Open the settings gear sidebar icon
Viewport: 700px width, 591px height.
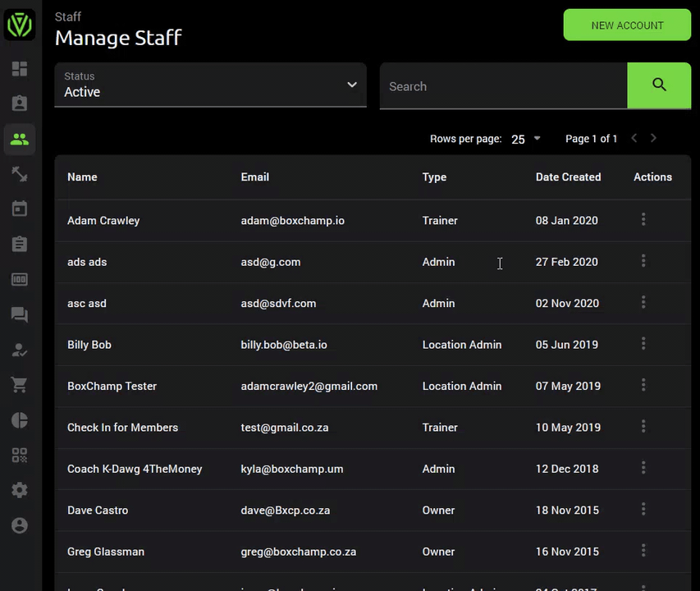20,490
